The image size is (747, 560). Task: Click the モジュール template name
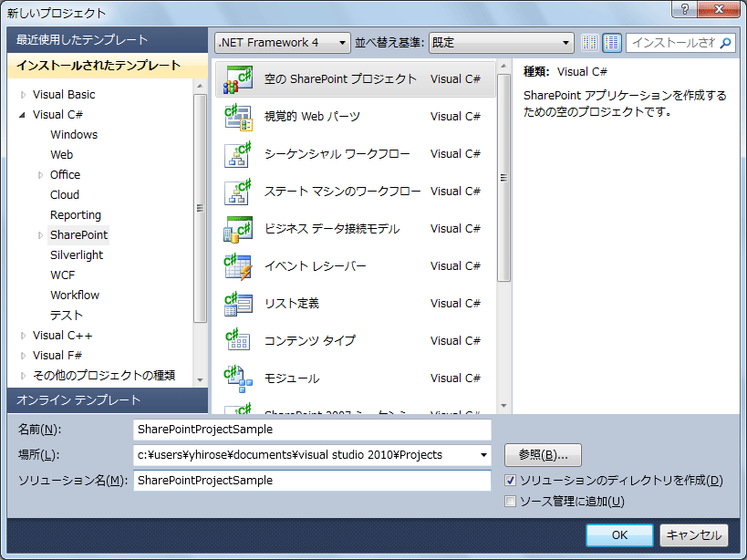292,379
